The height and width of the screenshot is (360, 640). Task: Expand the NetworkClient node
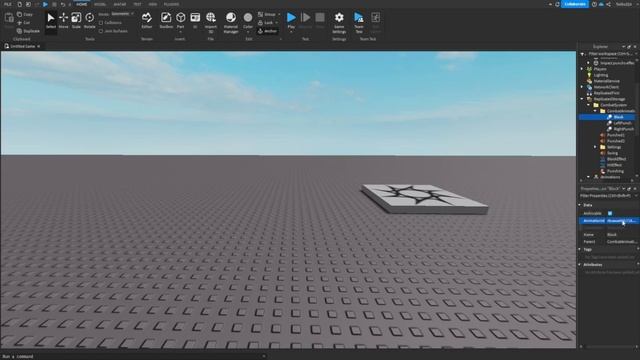(x=582, y=87)
